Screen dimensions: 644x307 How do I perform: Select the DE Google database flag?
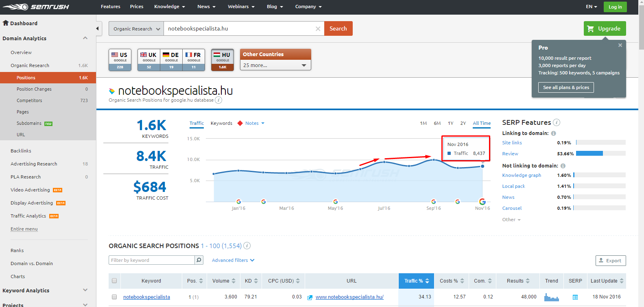pyautogui.click(x=171, y=60)
